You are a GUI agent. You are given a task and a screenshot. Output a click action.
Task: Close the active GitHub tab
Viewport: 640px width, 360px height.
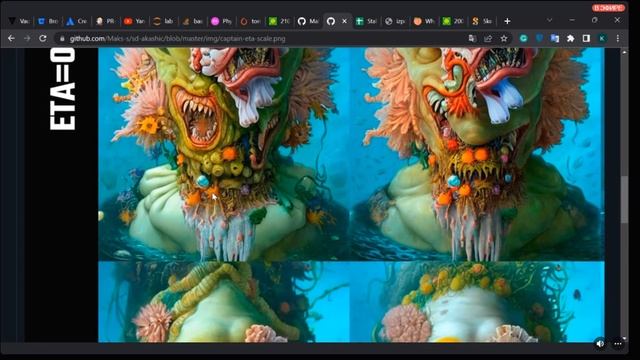click(344, 21)
